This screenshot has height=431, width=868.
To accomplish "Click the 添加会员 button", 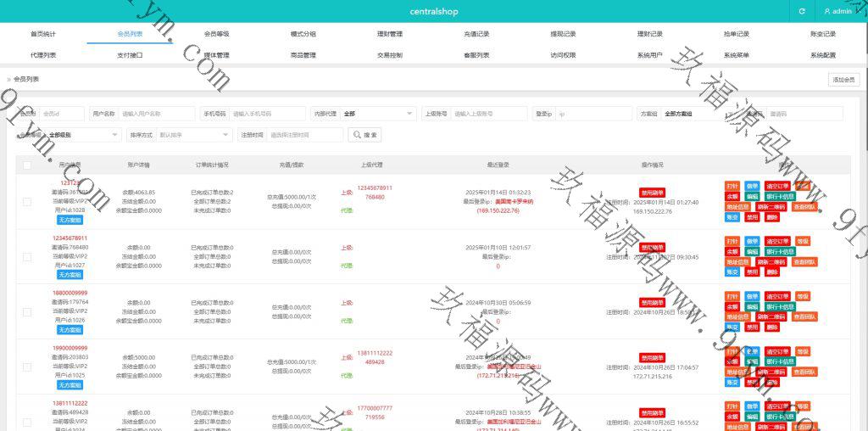I will pyautogui.click(x=843, y=79).
